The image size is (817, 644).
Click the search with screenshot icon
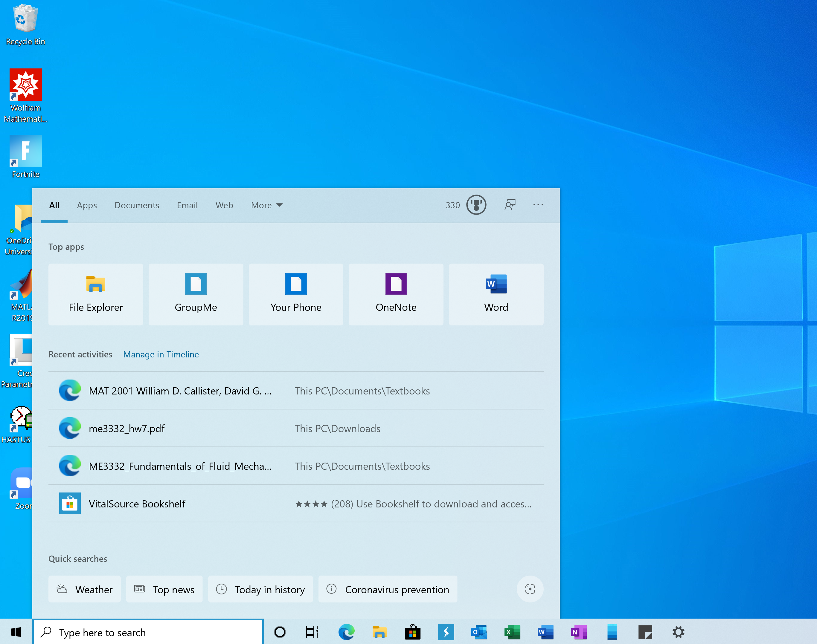(x=530, y=589)
